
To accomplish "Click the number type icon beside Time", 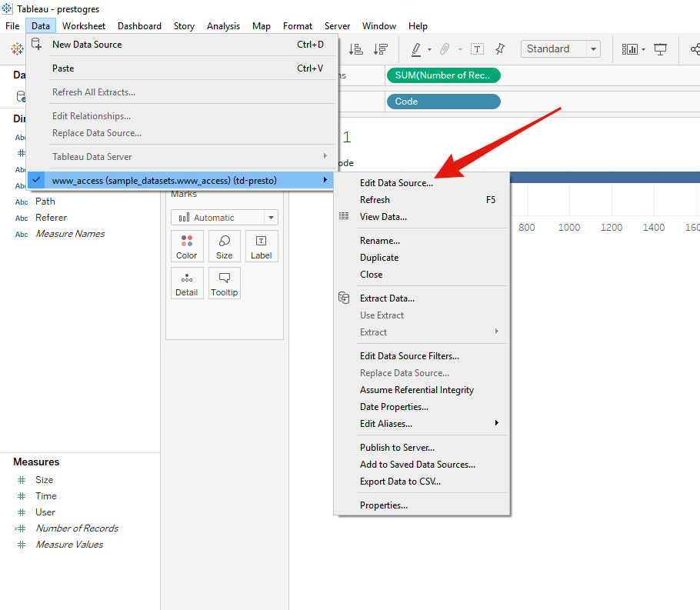I will click(22, 496).
